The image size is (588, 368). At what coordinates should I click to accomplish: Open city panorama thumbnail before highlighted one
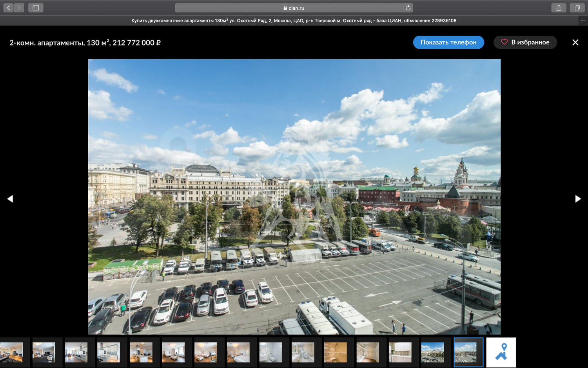pos(432,352)
